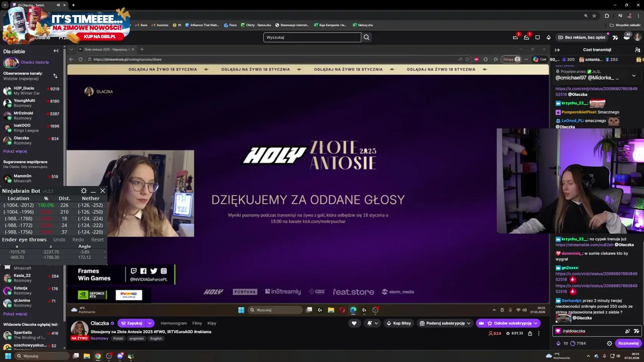This screenshot has width=644, height=362.
Task: Open Chrome three-dot menu
Action: point(638,16)
